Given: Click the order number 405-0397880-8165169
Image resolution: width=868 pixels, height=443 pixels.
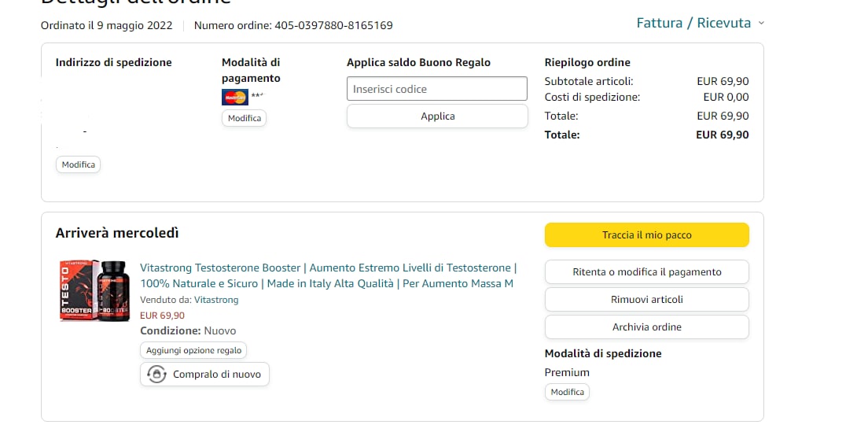Looking at the screenshot, I should 333,25.
